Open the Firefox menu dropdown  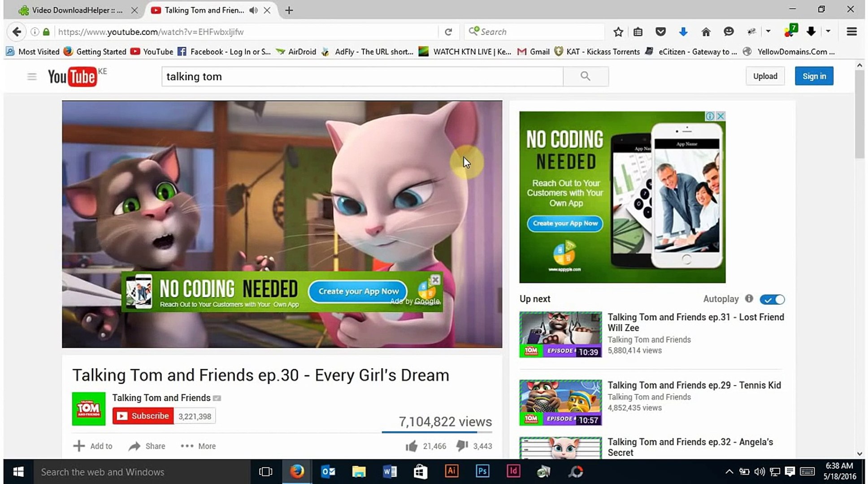point(851,31)
